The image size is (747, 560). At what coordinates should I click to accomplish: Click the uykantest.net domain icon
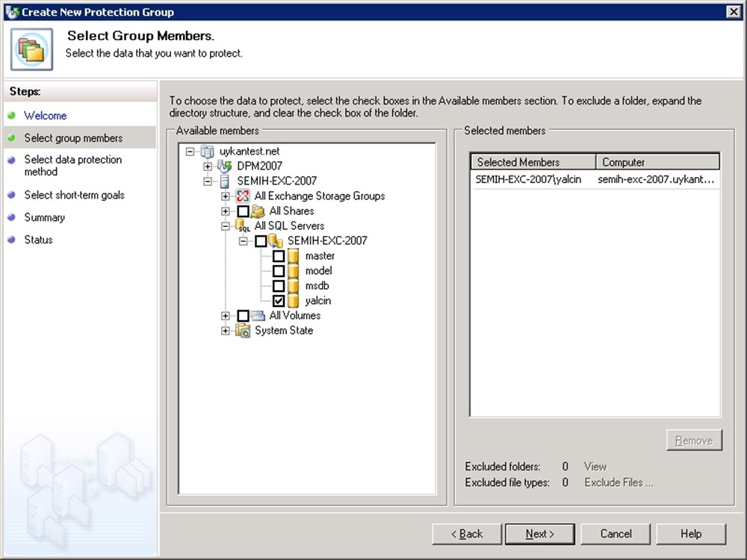[207, 152]
